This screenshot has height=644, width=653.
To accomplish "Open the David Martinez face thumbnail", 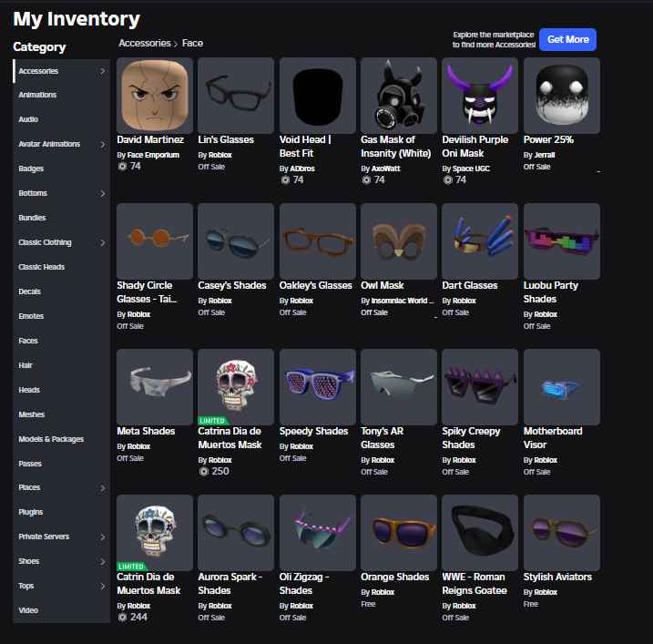I will coord(155,96).
